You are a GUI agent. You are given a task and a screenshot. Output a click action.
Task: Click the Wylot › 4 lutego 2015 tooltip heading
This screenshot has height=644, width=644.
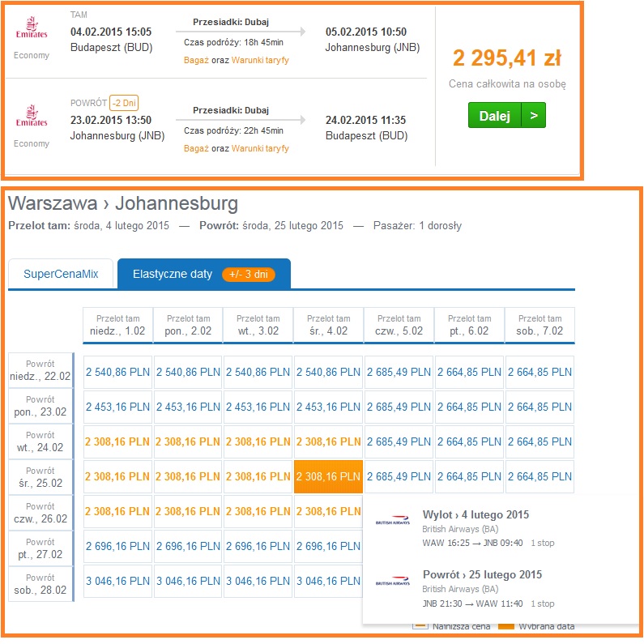tap(476, 514)
